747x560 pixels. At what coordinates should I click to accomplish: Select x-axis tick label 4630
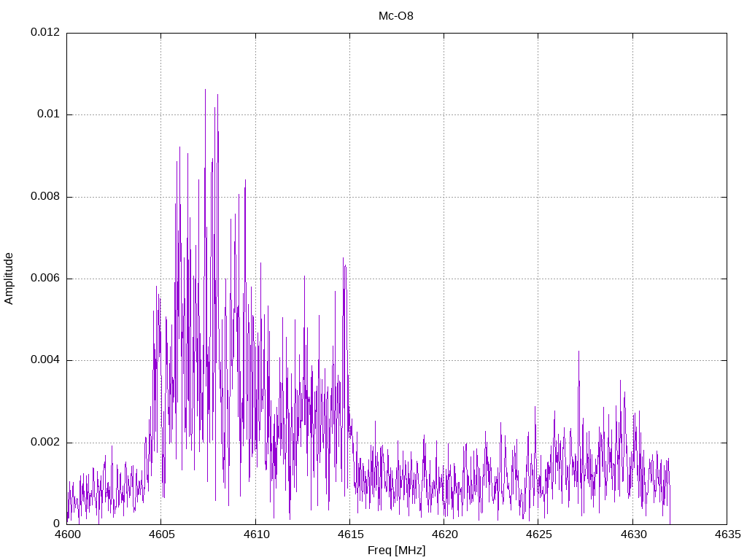coord(632,535)
